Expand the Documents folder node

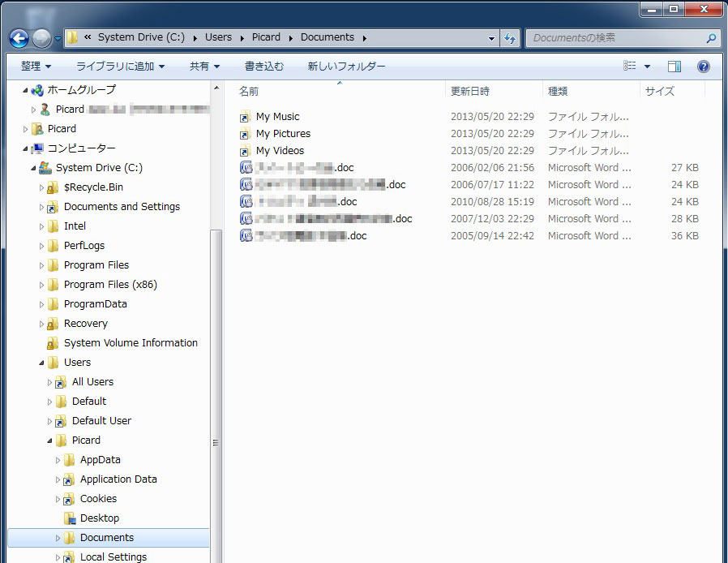(58, 539)
